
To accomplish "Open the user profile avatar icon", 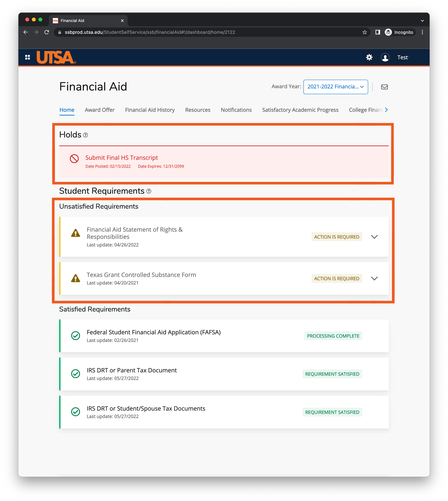I will tap(385, 57).
